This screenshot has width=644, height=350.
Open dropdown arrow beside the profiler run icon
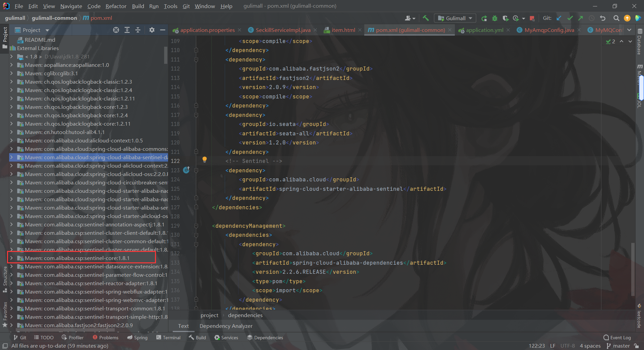[x=524, y=18]
